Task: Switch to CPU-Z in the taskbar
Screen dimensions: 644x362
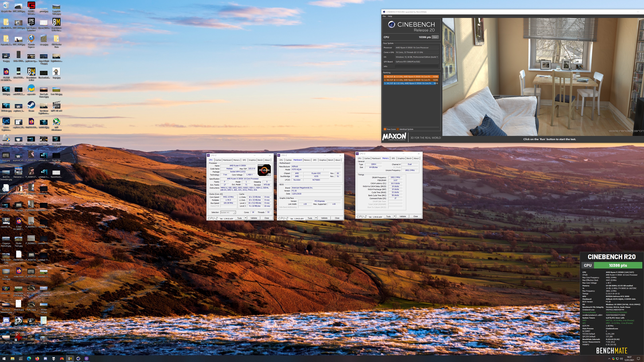Action: pos(87,358)
